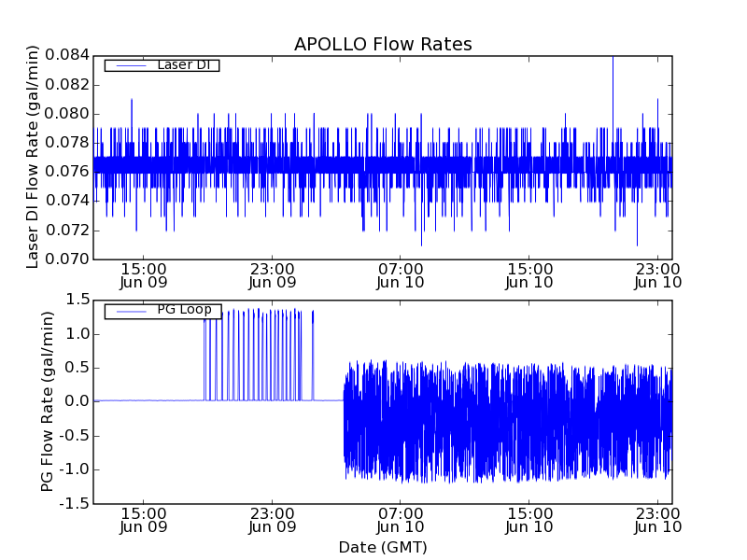Click the Laser DI Flow Rate y-axis label
Screen dimensions: 747x560
(x=34, y=157)
